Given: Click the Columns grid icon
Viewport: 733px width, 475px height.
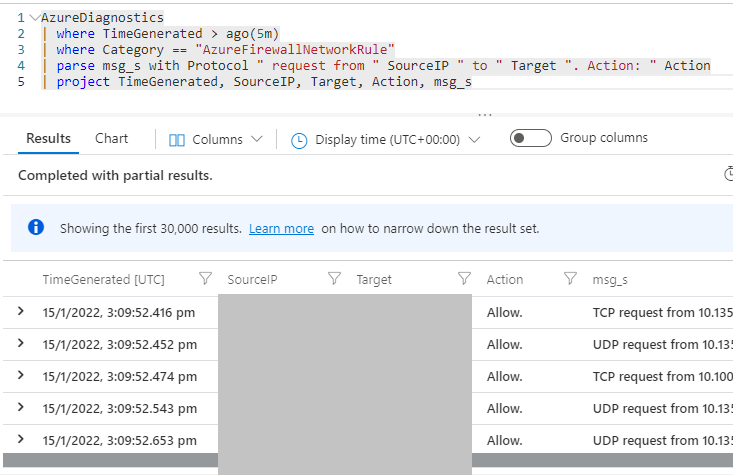Looking at the screenshot, I should point(177,140).
